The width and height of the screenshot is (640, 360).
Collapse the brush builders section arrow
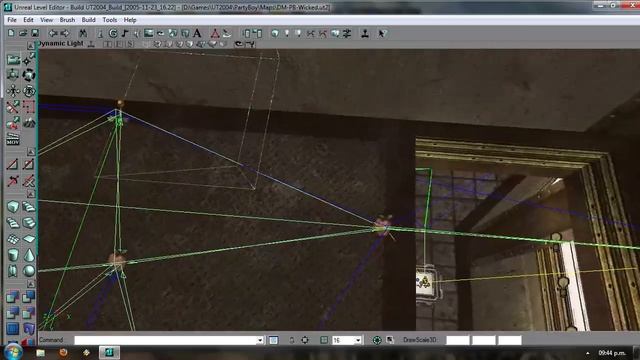coord(31,194)
